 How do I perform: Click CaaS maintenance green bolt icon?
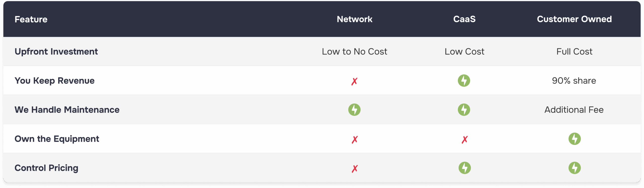pos(464,110)
